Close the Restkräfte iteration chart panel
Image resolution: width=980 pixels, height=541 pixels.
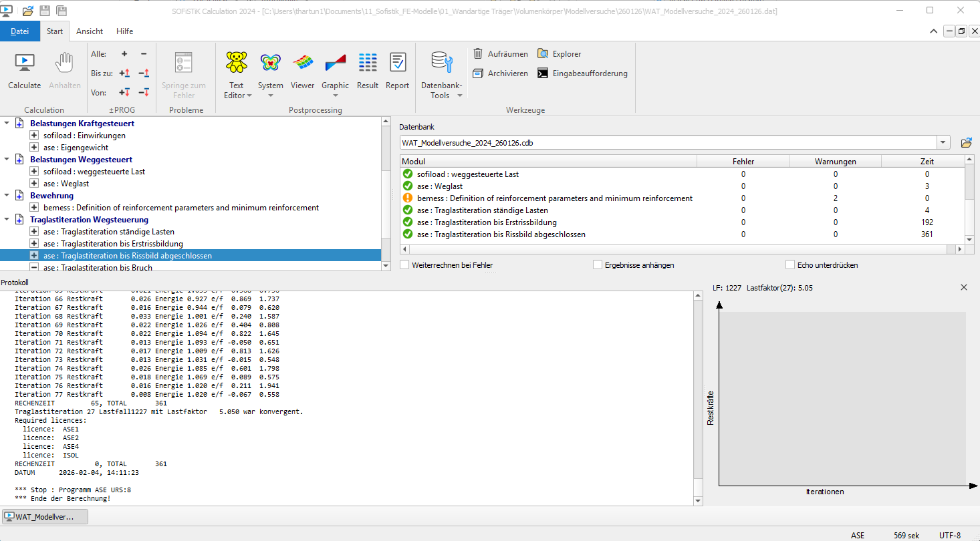(x=963, y=287)
